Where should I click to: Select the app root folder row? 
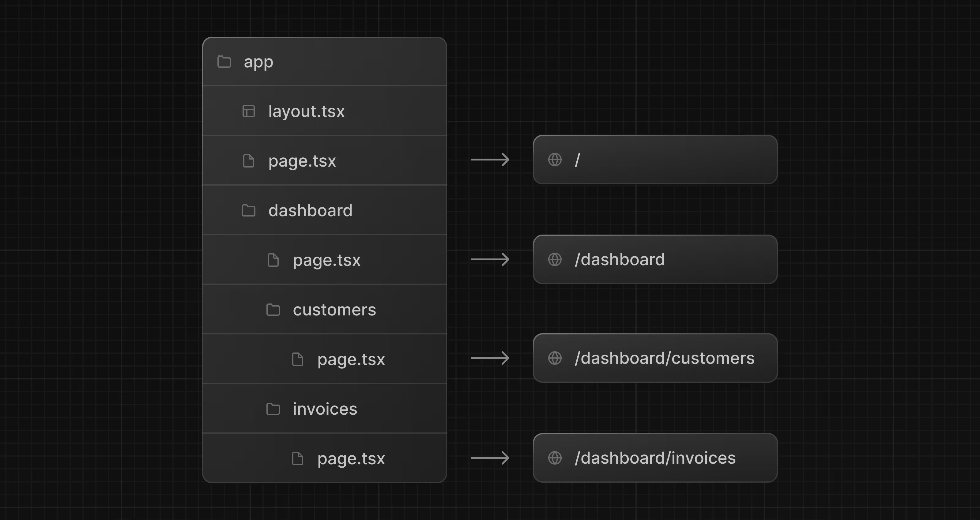(324, 62)
